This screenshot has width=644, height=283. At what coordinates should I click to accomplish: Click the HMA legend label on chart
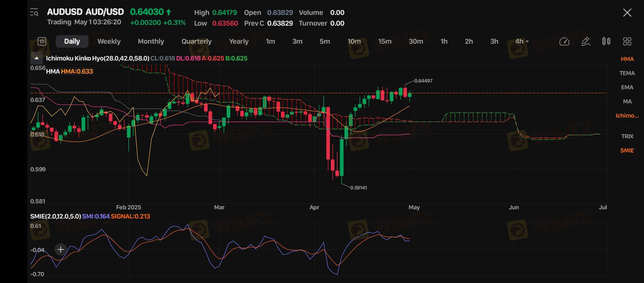(x=69, y=72)
